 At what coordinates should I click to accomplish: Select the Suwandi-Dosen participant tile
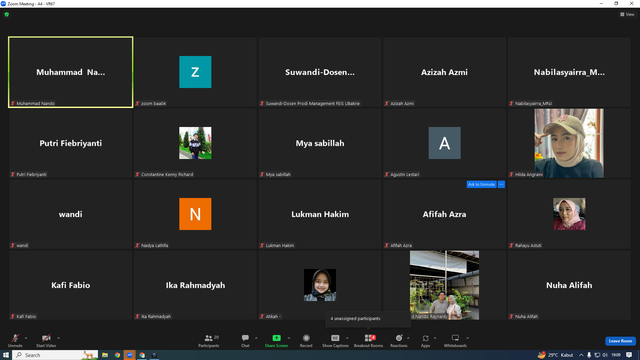click(320, 72)
